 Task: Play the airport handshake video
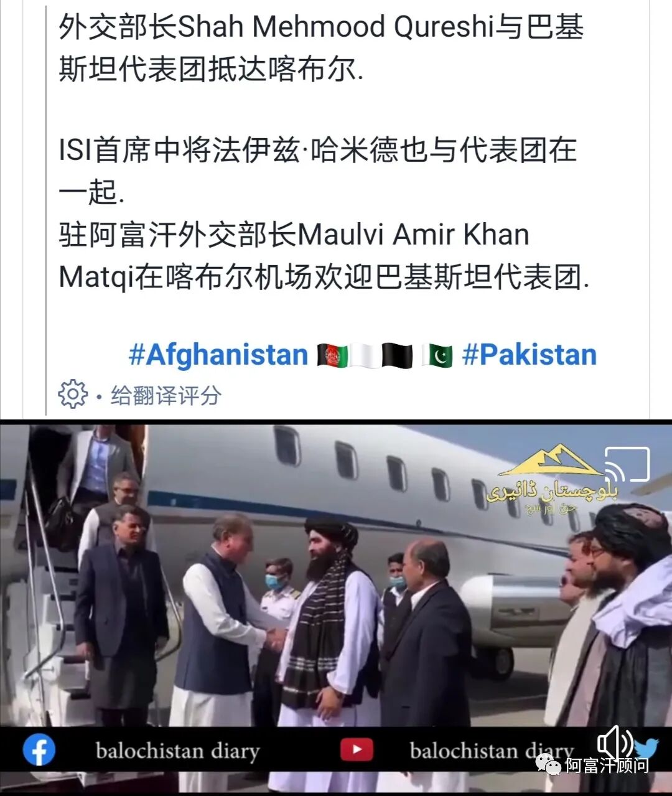[x=336, y=607]
